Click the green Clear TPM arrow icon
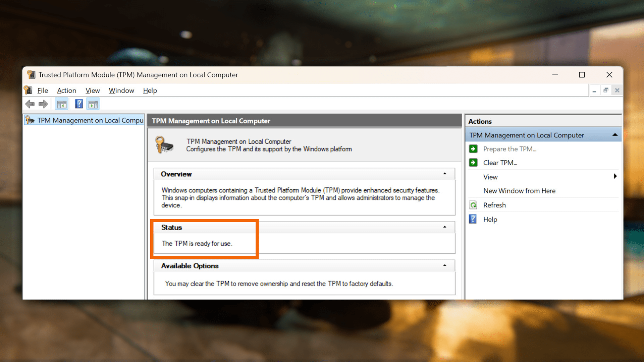The width and height of the screenshot is (644, 362). coord(473,163)
